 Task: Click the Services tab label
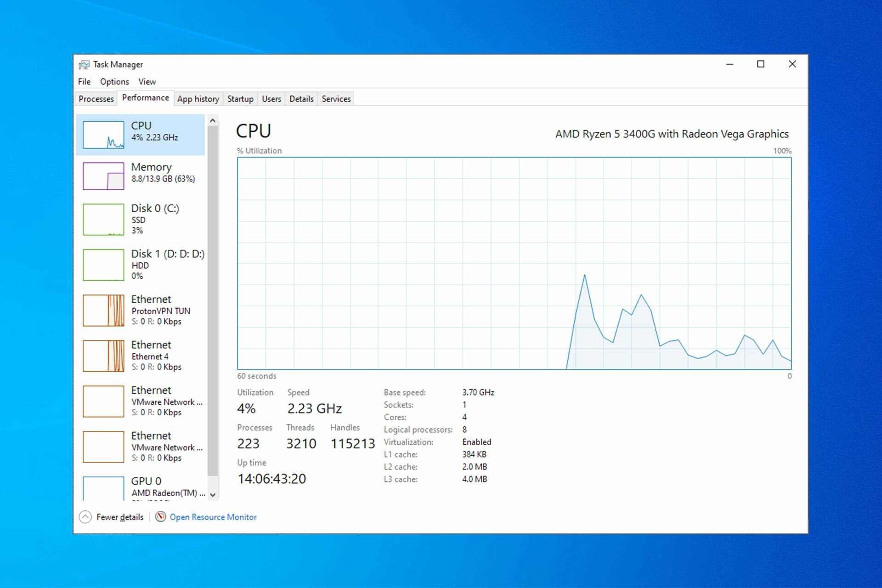click(335, 98)
